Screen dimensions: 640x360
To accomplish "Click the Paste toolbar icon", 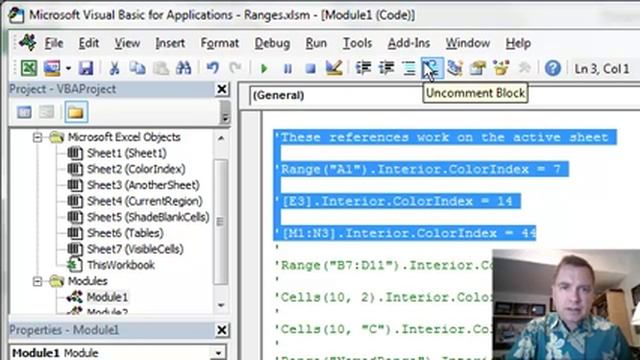I will pyautogui.click(x=161, y=68).
